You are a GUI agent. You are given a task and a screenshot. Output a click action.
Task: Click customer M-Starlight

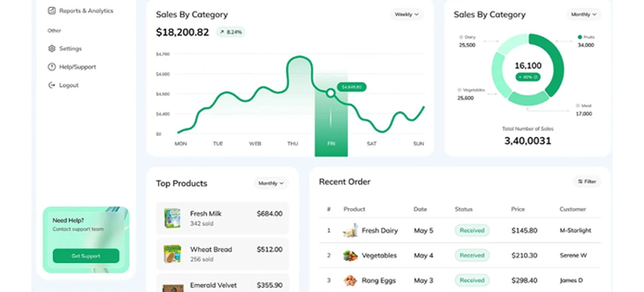[576, 231]
